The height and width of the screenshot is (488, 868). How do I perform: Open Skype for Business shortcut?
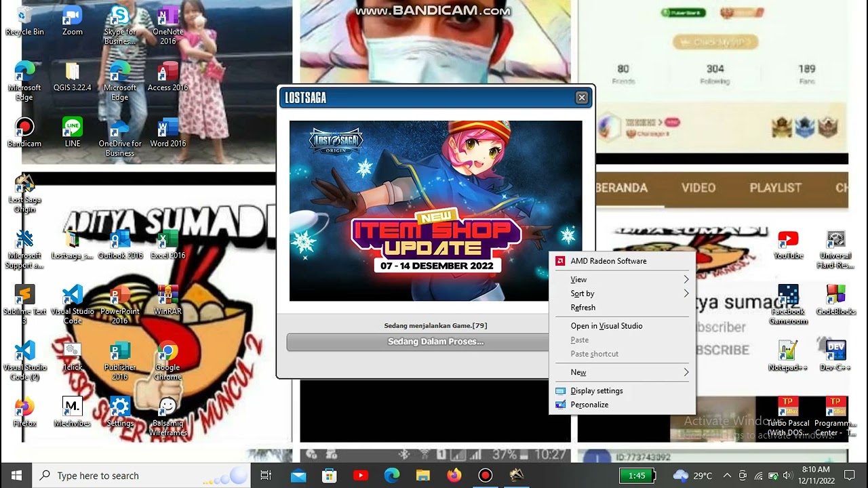pos(120,25)
